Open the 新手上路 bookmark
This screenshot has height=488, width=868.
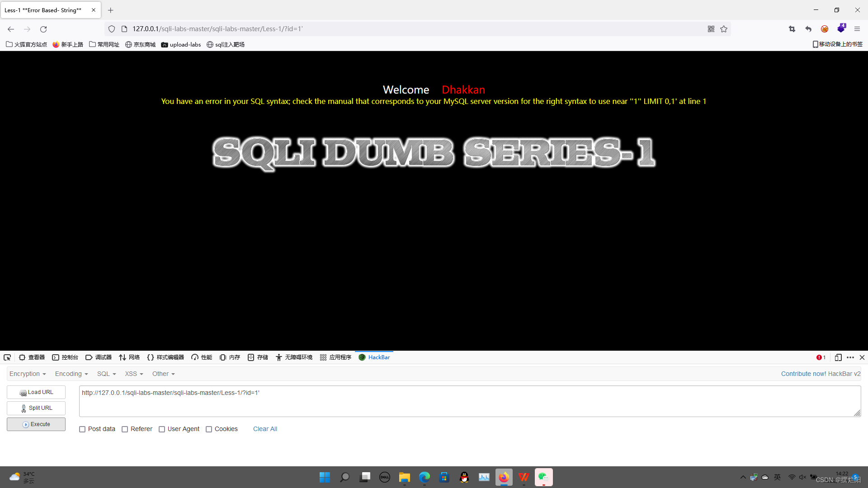coord(68,44)
